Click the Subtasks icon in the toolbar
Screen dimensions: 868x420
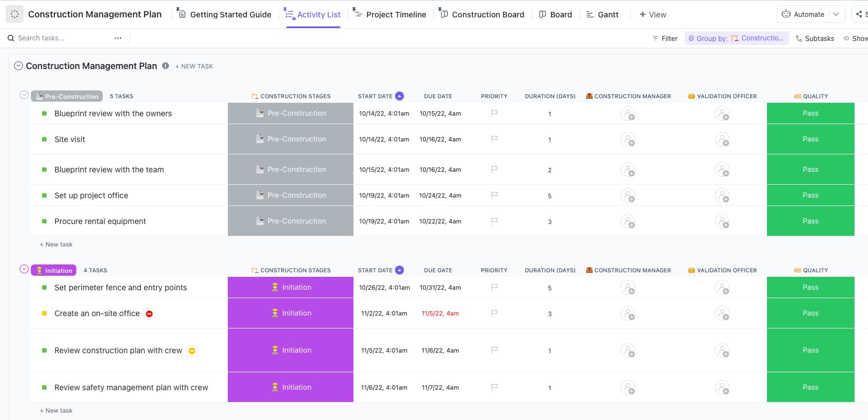pyautogui.click(x=800, y=38)
